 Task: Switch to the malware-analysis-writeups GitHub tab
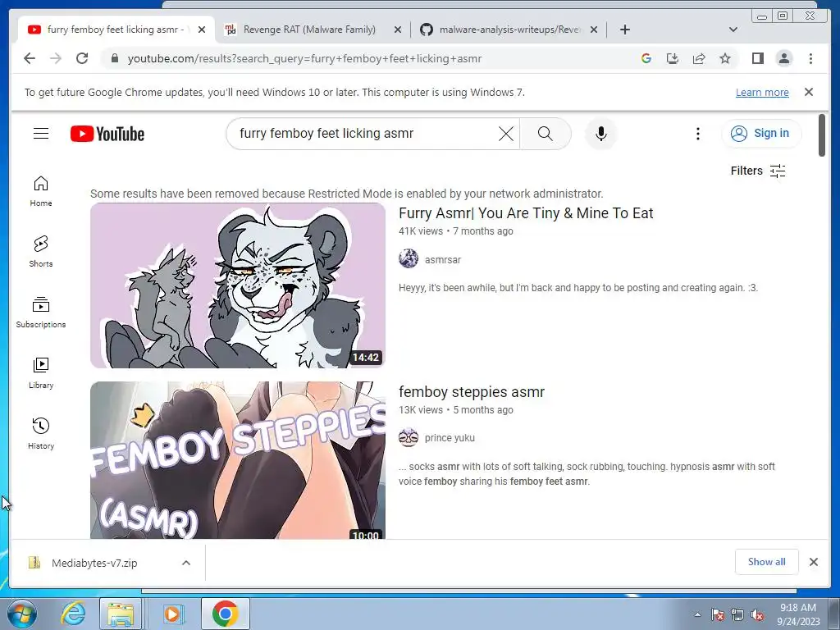509,30
